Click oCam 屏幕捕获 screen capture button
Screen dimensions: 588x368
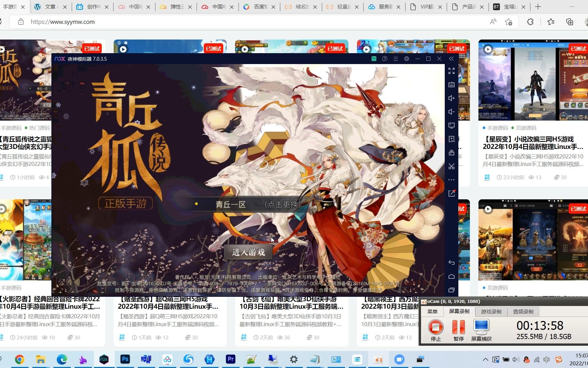(481, 331)
